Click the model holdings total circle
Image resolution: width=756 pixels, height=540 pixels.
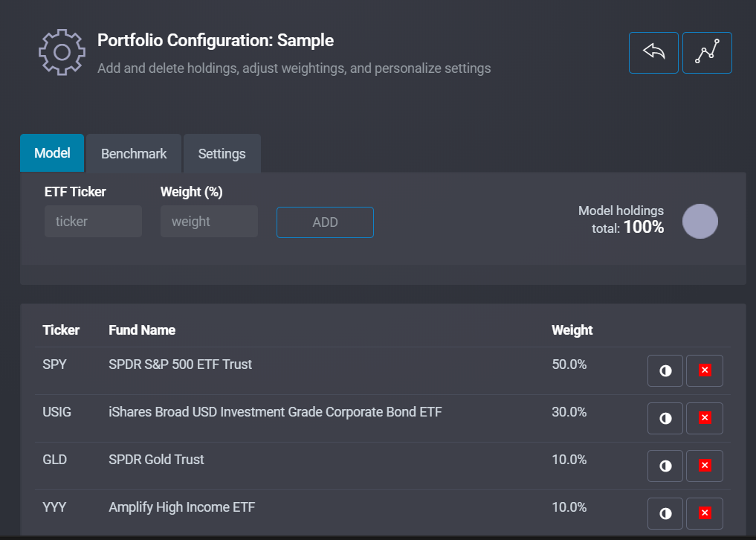700,222
